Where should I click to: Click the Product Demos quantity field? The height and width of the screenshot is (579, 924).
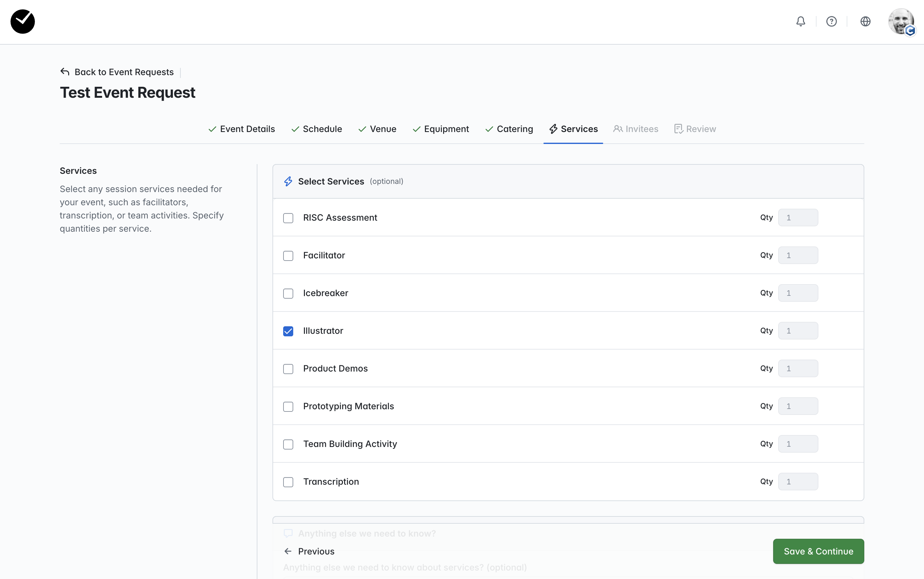point(798,368)
